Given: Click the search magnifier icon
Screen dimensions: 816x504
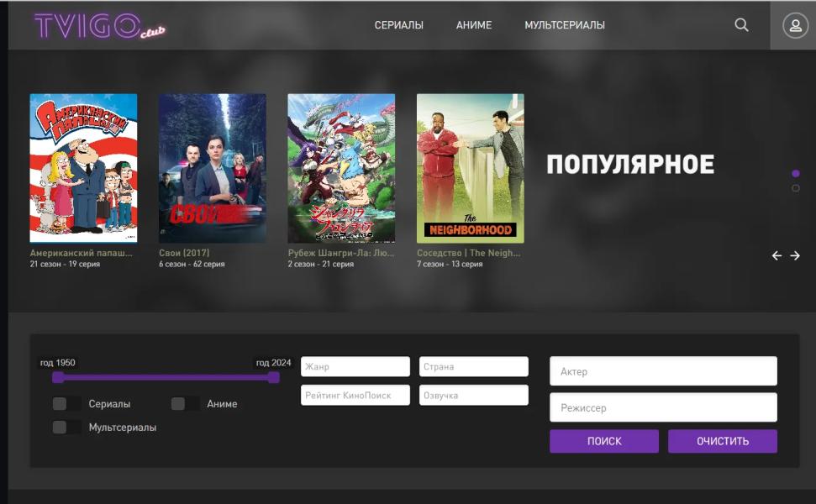Looking at the screenshot, I should [x=741, y=25].
